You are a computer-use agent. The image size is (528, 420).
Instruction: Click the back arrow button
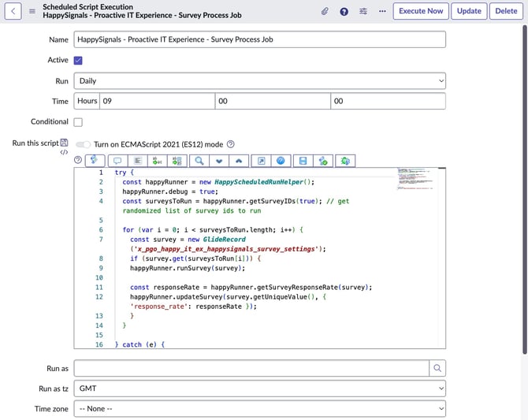14,11
